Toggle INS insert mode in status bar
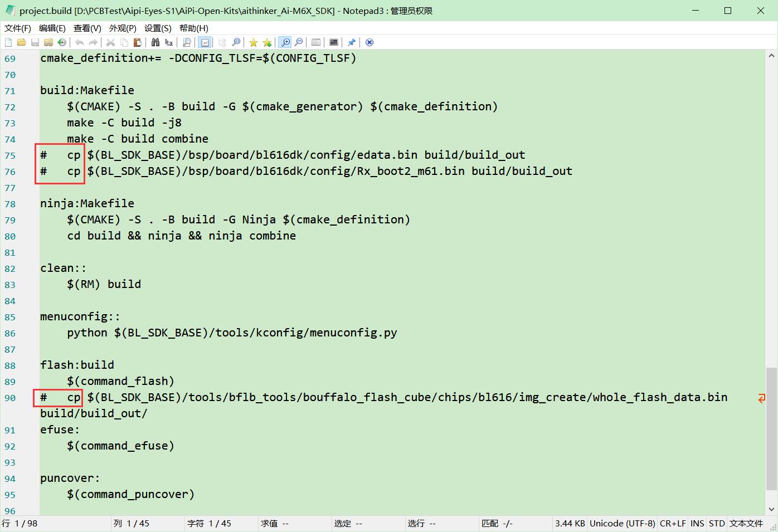 tap(697, 524)
